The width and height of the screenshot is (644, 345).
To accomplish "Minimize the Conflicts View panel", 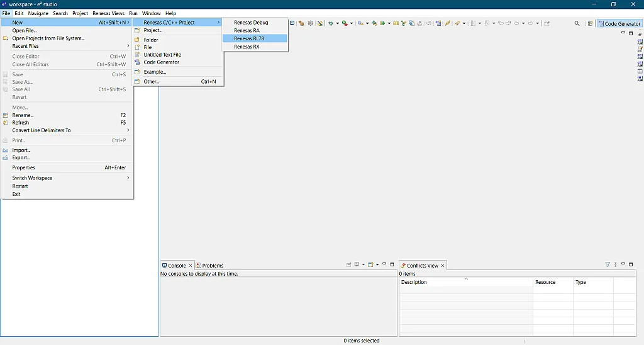I will tap(623, 264).
